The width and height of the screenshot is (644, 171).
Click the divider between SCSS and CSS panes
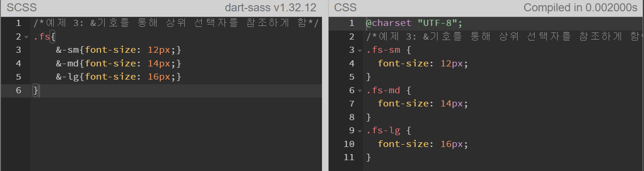pyautogui.click(x=325, y=85)
